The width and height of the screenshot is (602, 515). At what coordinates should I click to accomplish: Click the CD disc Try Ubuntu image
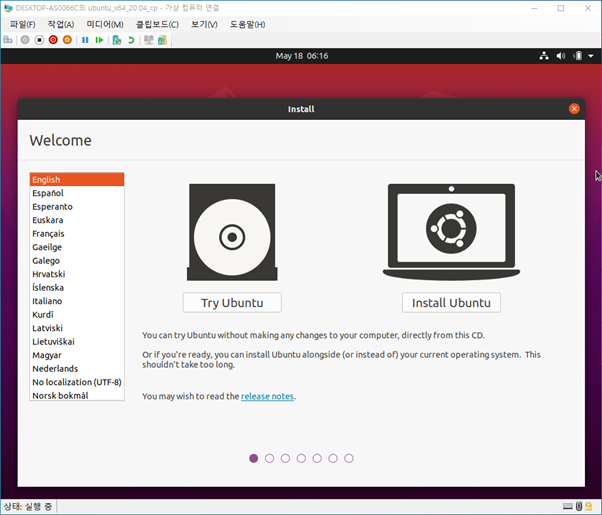pos(232,232)
